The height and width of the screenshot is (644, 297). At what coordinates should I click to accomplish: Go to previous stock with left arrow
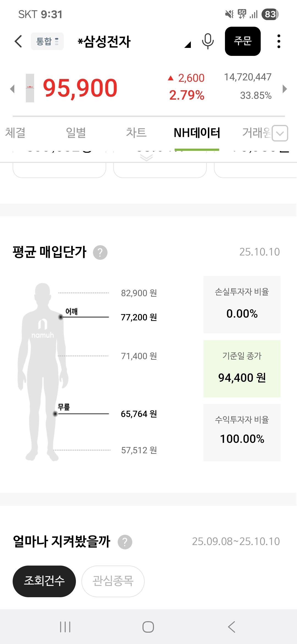click(12, 89)
